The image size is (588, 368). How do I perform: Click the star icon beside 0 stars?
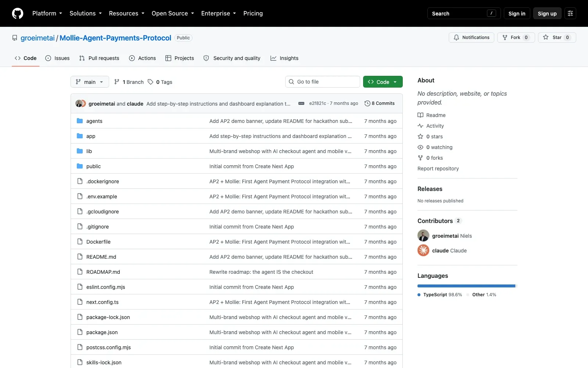click(x=420, y=137)
